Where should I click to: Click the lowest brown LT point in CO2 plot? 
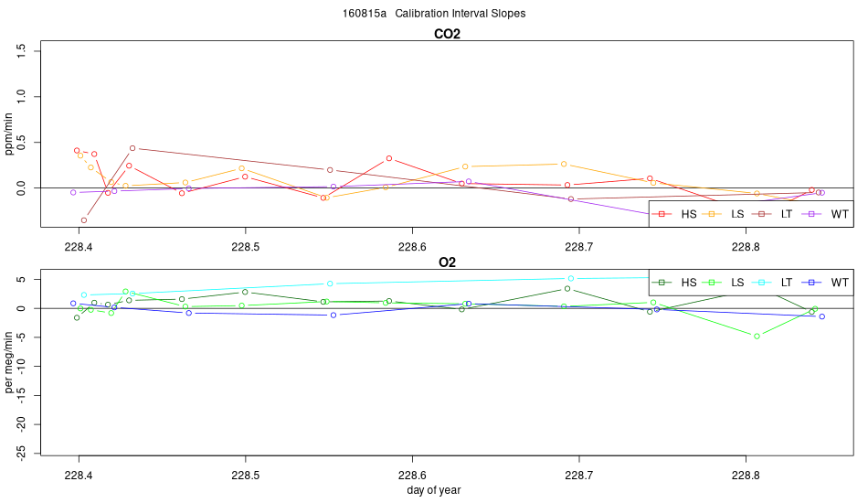[84, 220]
